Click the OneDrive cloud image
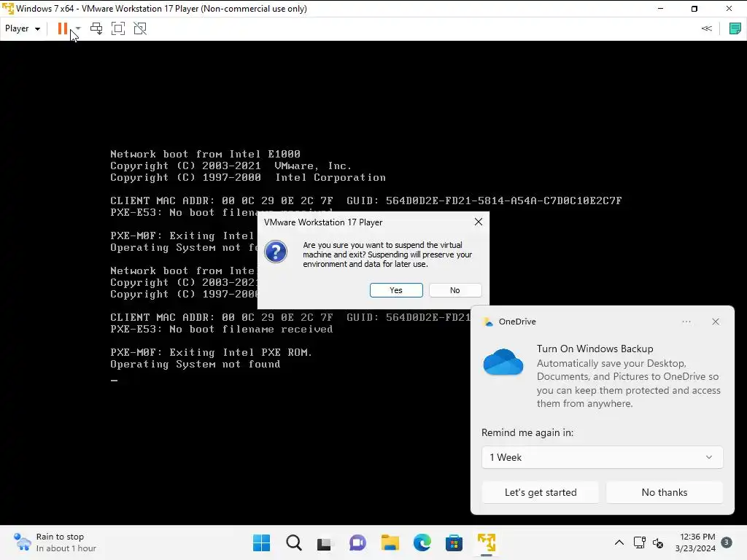 (x=503, y=362)
